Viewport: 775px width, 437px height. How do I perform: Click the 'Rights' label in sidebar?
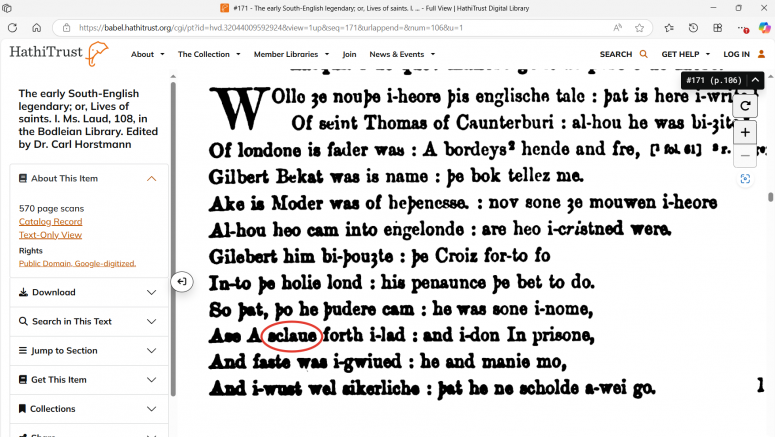point(31,251)
